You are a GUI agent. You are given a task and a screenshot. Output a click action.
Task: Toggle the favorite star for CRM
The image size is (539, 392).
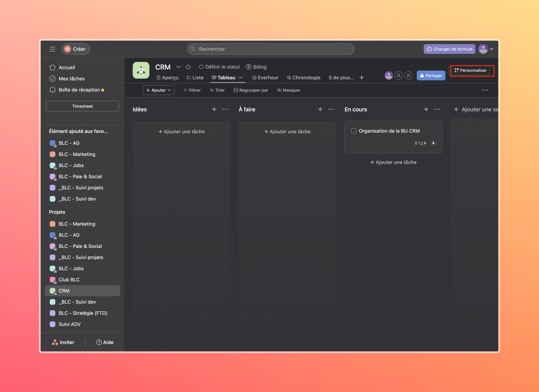188,67
